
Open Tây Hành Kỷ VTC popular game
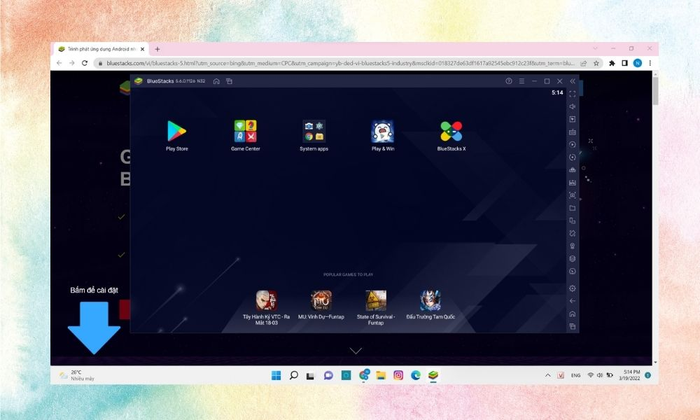[267, 300]
